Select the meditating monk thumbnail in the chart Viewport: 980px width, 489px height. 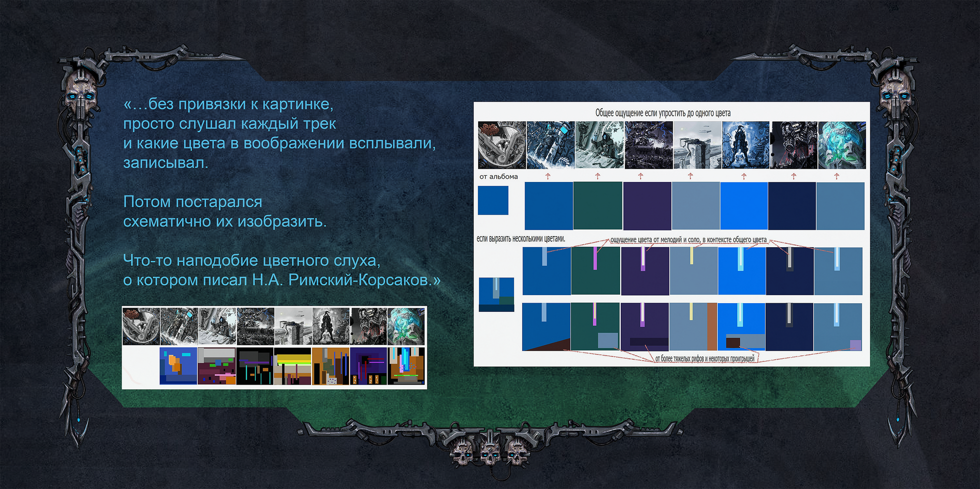point(746,145)
